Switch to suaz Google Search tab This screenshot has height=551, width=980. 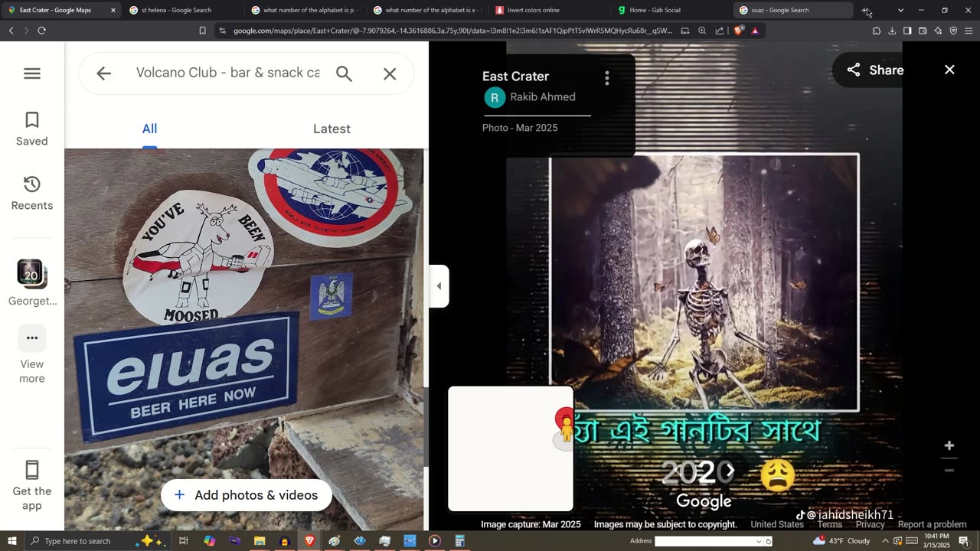(794, 10)
